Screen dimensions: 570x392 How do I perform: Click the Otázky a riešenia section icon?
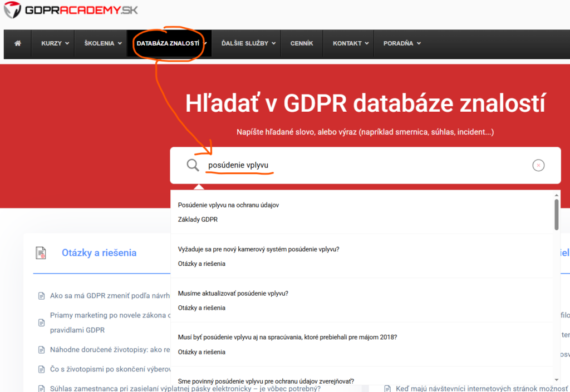[41, 253]
